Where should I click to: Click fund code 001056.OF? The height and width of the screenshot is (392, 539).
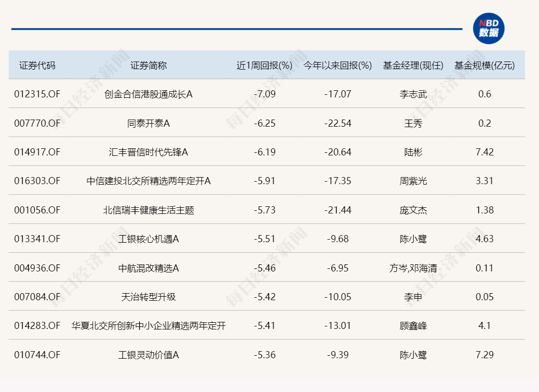pyautogui.click(x=37, y=210)
